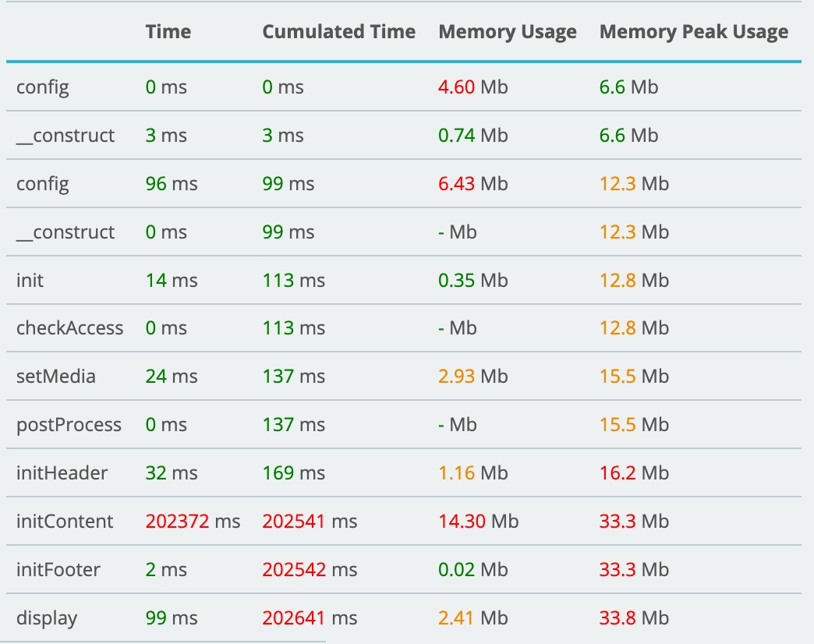This screenshot has height=644, width=814.
Task: Click the 4.60 Mb memory usage value
Action: coord(472,87)
